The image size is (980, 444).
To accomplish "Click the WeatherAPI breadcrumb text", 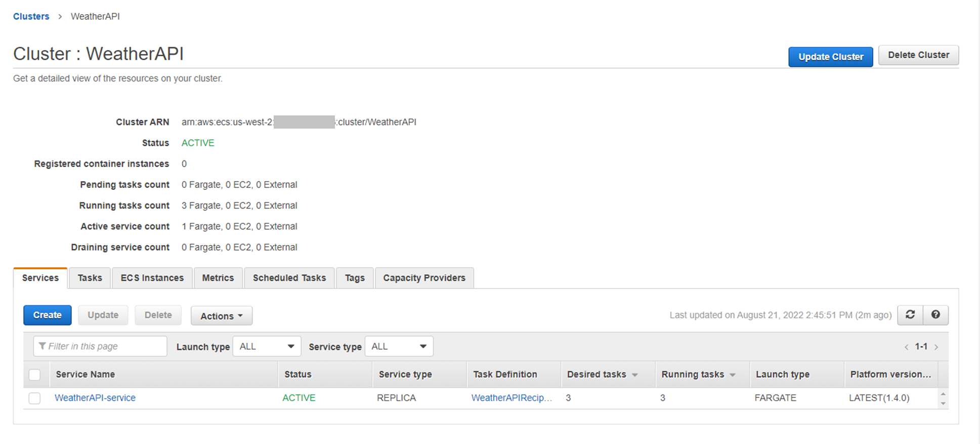I will 95,16.
